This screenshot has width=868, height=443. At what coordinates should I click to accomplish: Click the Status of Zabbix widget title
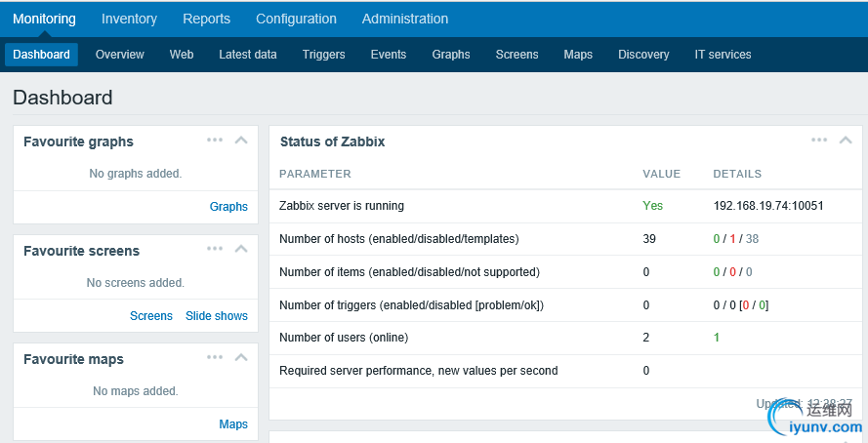(333, 141)
